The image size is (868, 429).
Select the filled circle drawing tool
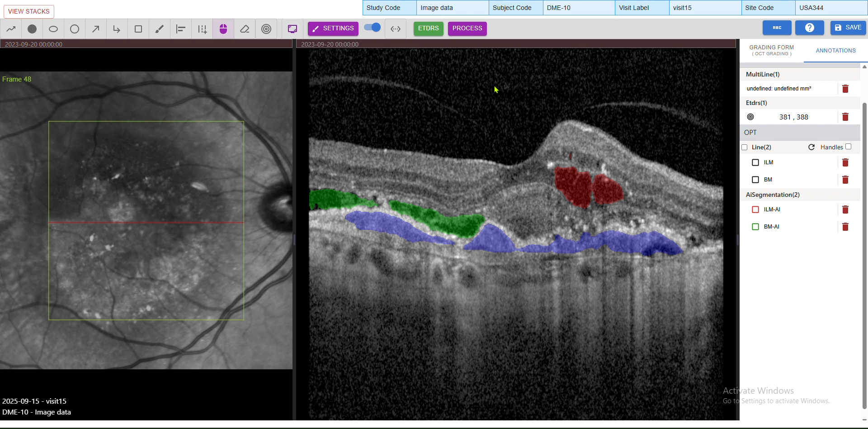pos(32,29)
